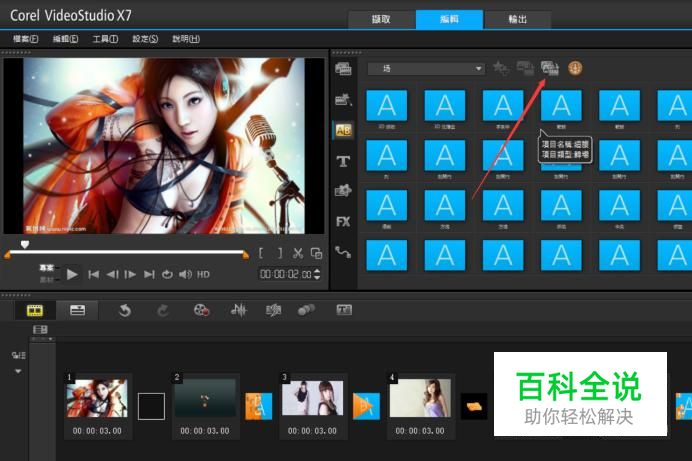
Task: Step to the next frame
Action: (x=130, y=274)
